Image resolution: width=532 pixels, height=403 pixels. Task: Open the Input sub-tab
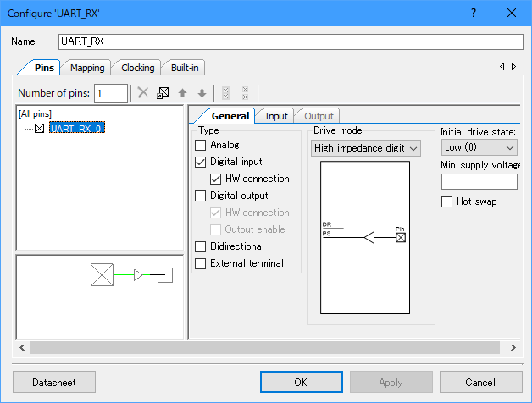tap(276, 116)
